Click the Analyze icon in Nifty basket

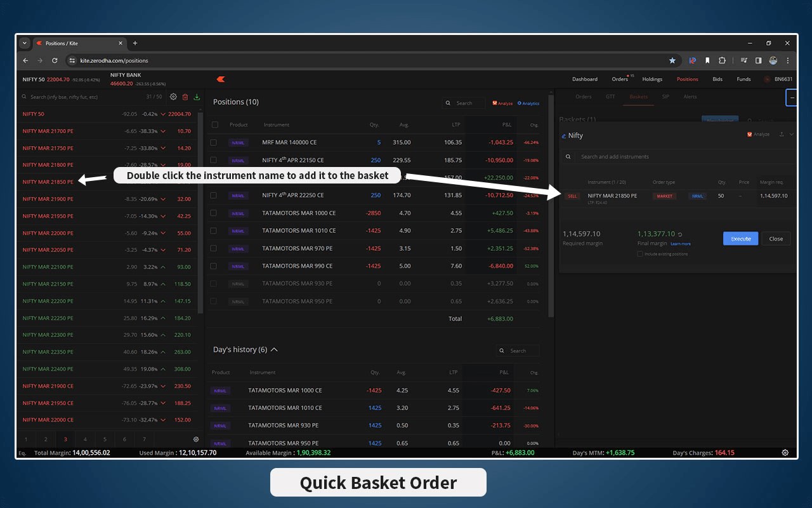coord(758,135)
